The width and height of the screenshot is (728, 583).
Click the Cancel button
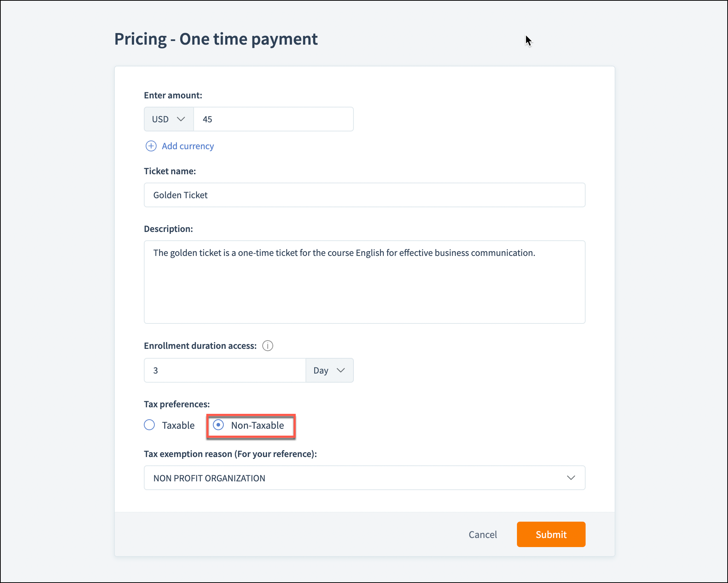[482, 534]
